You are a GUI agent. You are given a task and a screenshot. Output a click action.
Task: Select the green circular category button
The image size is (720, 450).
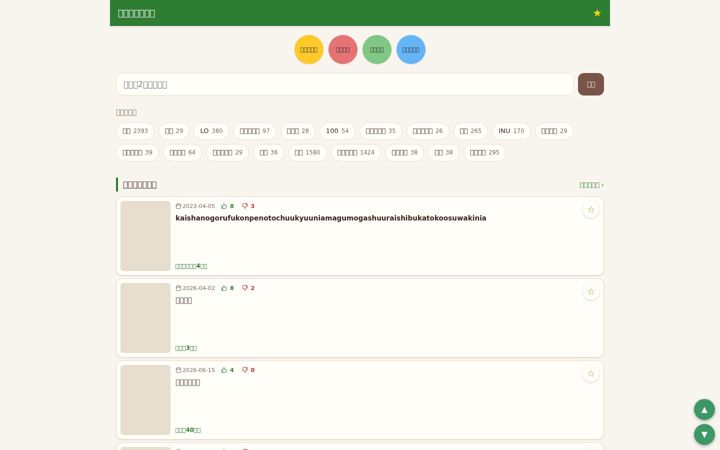coord(377,50)
